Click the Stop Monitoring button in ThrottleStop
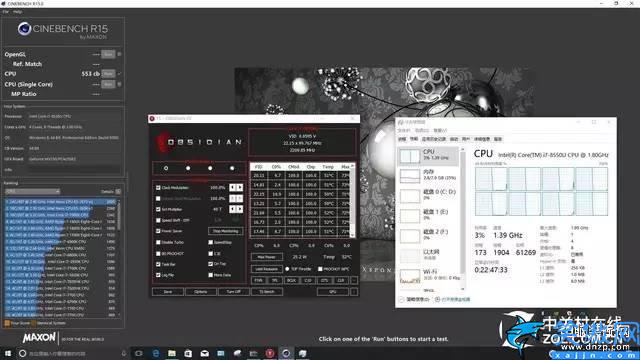 coord(226,231)
